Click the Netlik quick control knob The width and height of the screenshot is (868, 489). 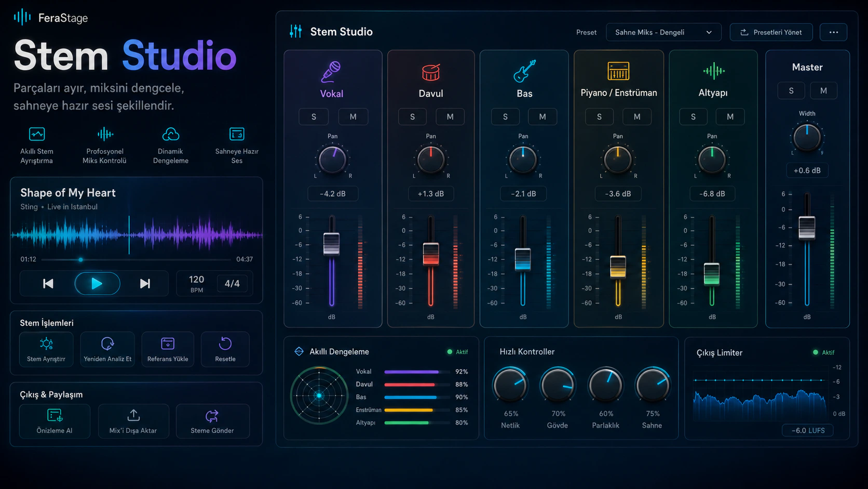coord(510,385)
